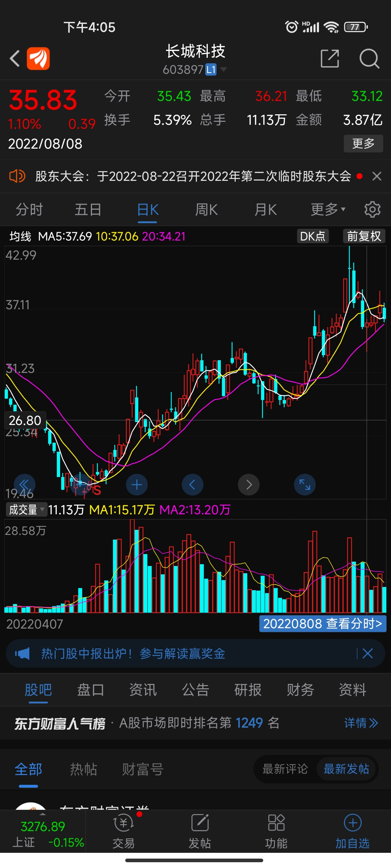Viewport: 391px width, 868px height.
Task: Tap the 长城科技 stock title
Action: point(195,51)
